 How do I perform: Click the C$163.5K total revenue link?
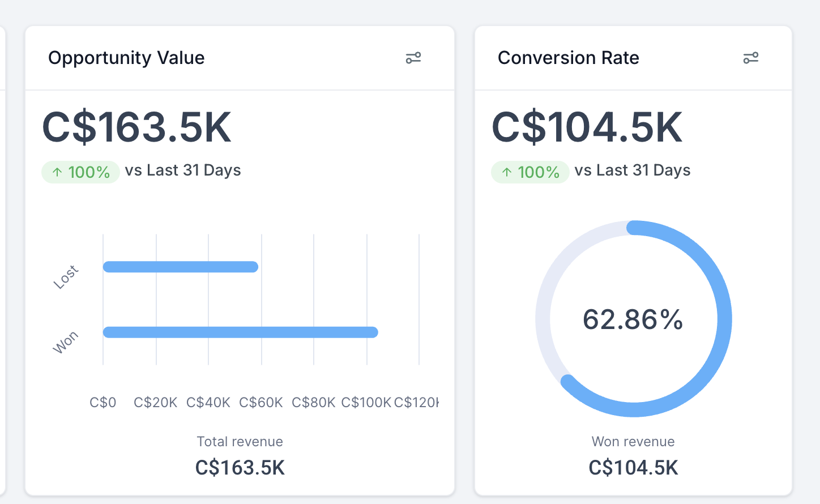point(240,468)
